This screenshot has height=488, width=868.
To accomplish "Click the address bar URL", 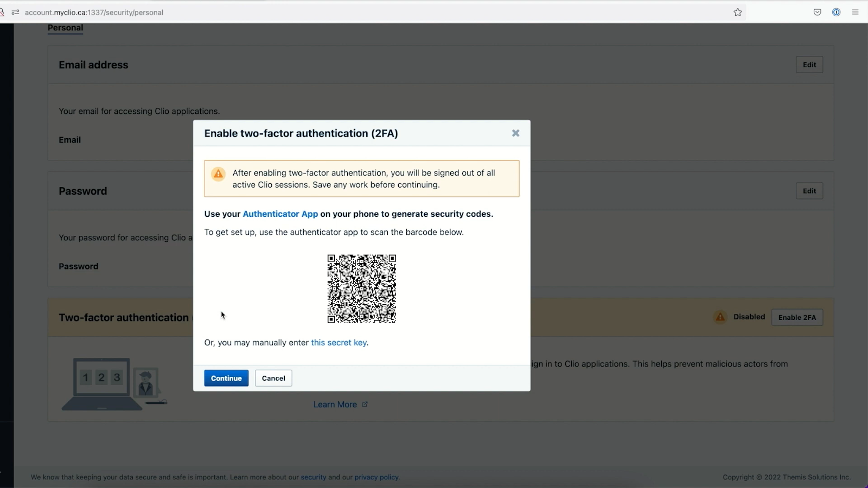I will pyautogui.click(x=94, y=12).
